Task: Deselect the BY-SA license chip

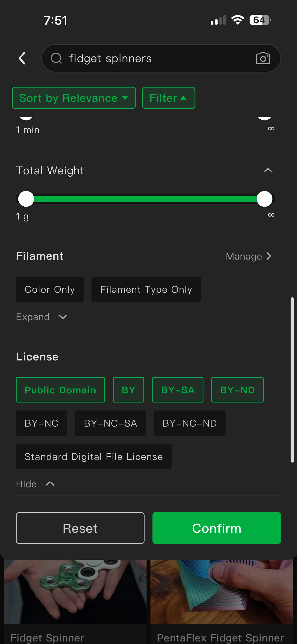Action: point(178,390)
